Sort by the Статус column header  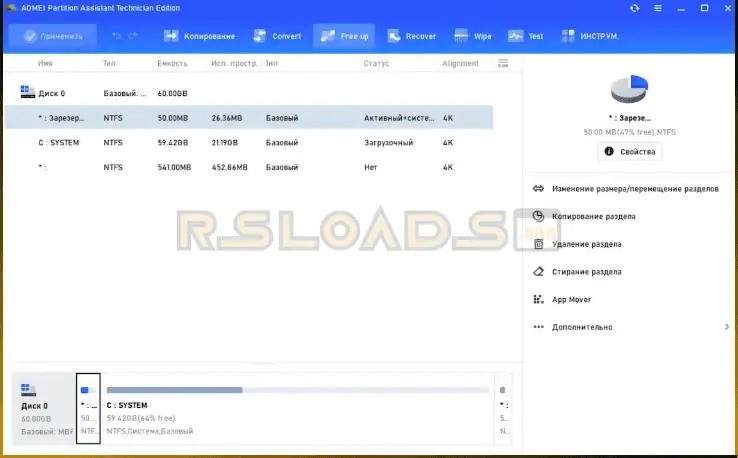[x=376, y=63]
